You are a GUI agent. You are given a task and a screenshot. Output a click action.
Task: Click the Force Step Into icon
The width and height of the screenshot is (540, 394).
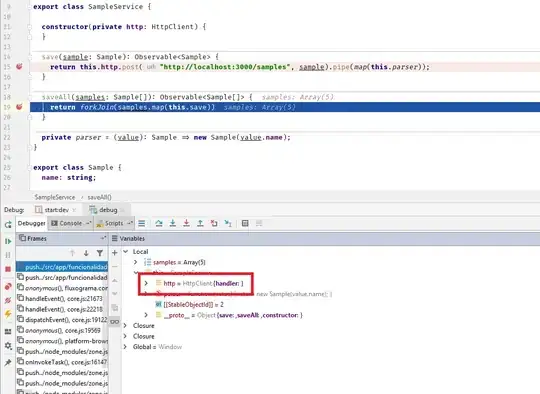(x=186, y=223)
